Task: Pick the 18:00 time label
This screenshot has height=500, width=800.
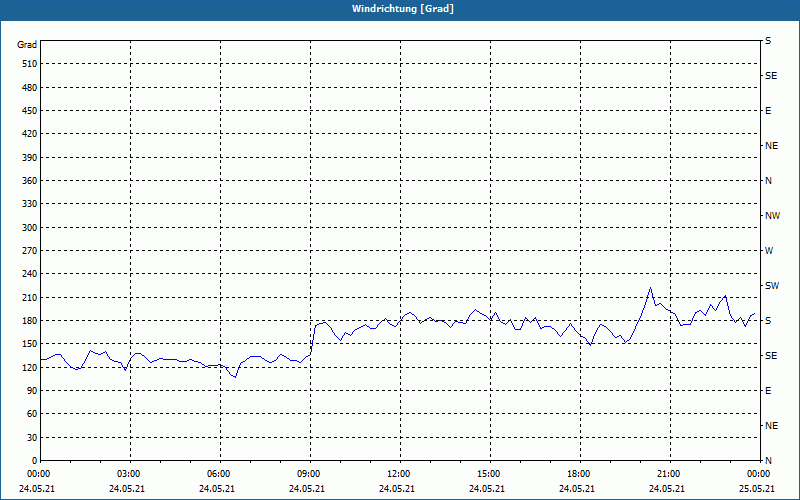Action: 580,474
